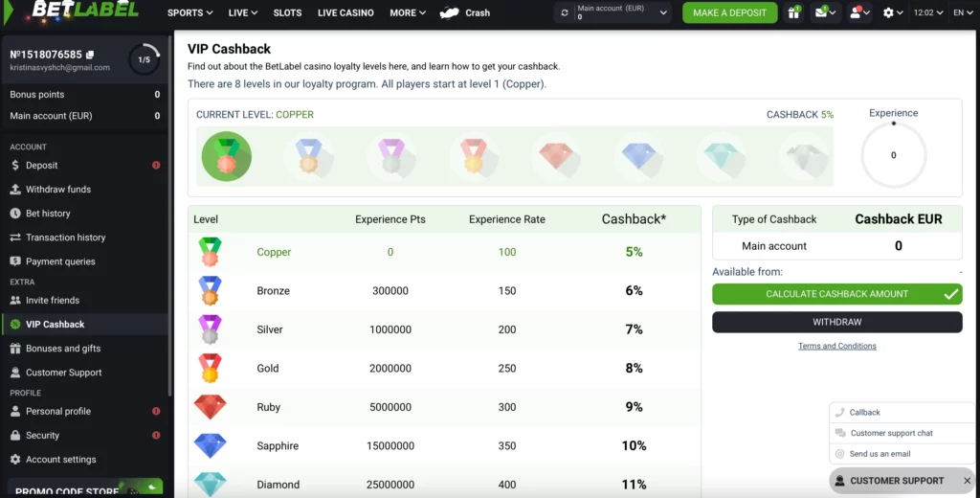Open Customer Support in the sidebar
Viewport: 980px width, 498px height.
pos(85,373)
